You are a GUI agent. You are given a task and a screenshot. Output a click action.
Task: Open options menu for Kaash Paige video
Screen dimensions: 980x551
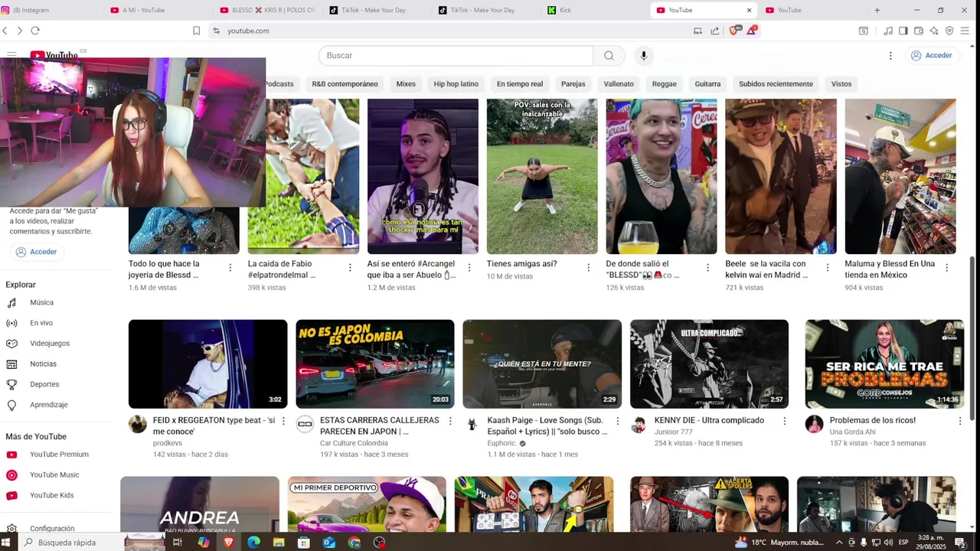(618, 421)
